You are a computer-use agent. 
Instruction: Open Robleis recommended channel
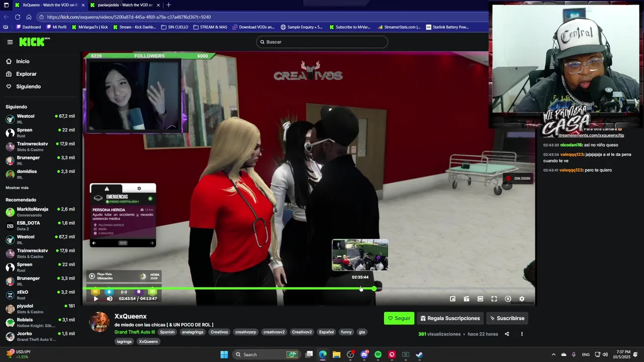coord(40,322)
